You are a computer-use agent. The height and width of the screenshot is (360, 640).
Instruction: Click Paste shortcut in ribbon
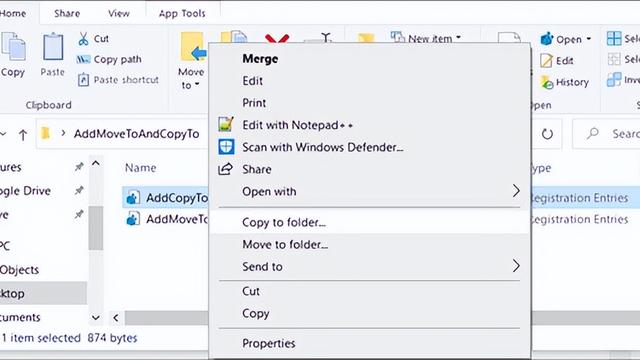pyautogui.click(x=118, y=80)
